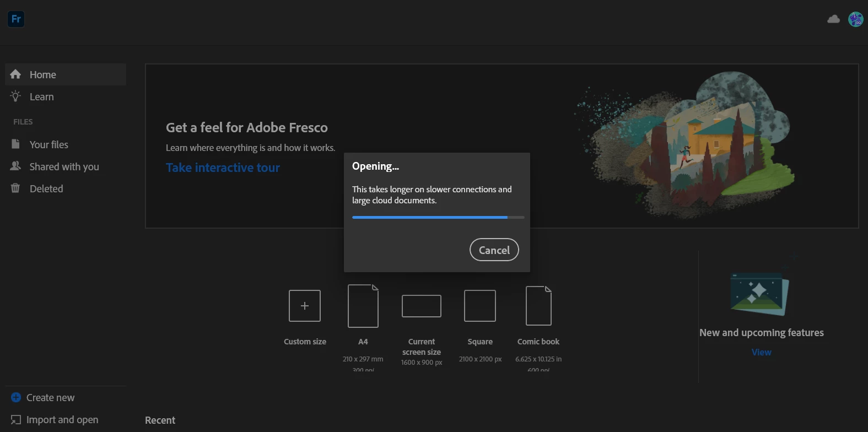Start the Take interactive tour link
Image resolution: width=868 pixels, height=432 pixels.
[223, 168]
